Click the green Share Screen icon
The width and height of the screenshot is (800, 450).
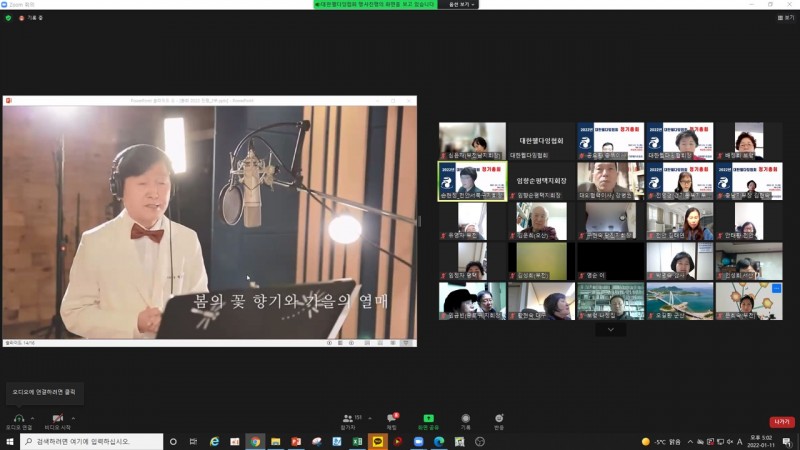[x=428, y=419]
